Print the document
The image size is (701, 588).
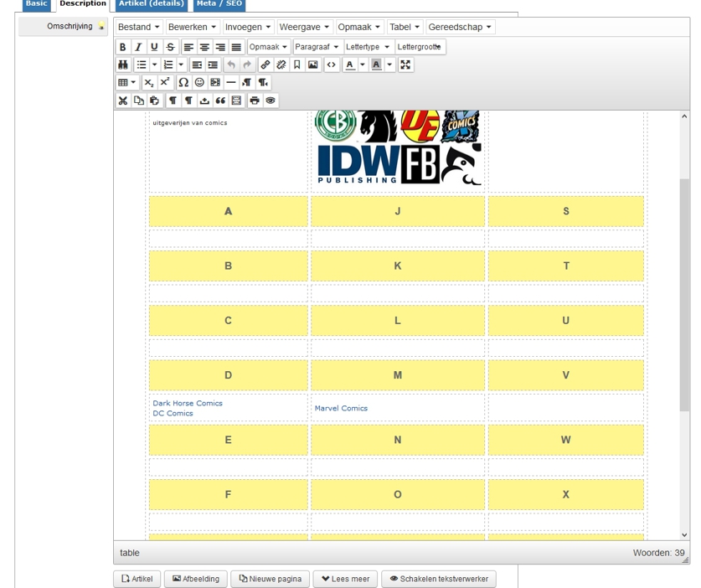(255, 101)
